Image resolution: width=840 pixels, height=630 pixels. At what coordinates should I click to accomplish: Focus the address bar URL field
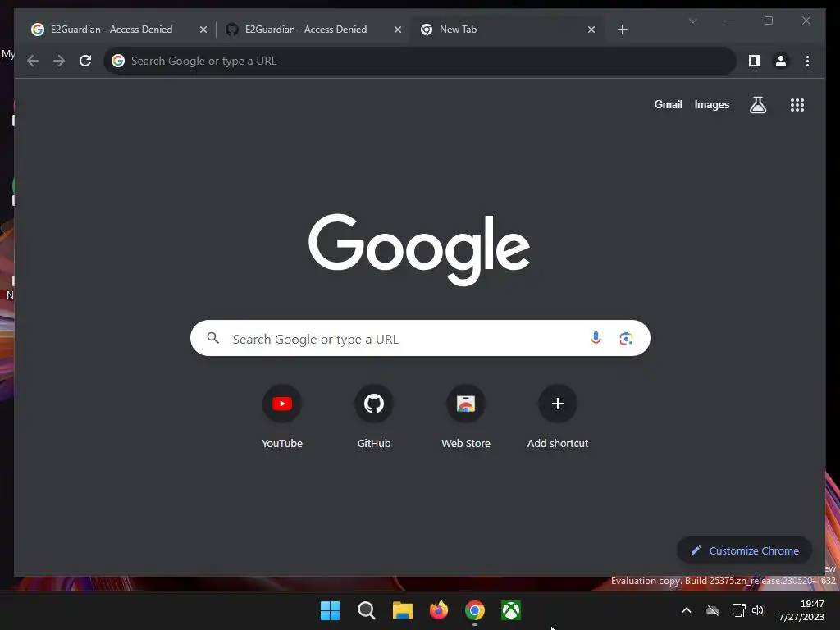tap(419, 61)
